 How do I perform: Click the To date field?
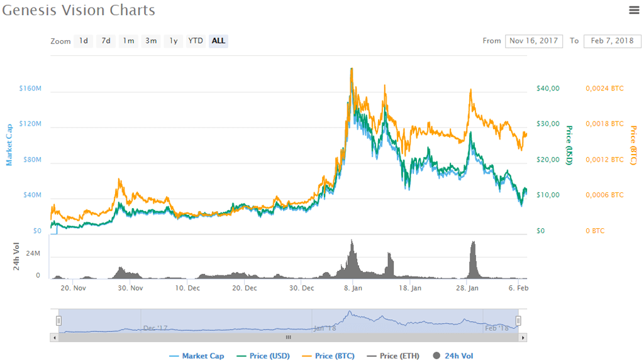[x=612, y=41]
